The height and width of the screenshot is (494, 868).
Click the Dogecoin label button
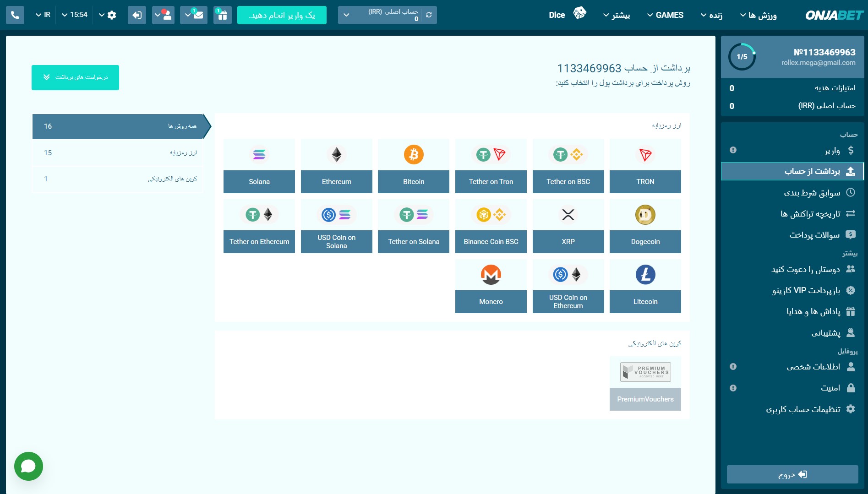tap(645, 242)
